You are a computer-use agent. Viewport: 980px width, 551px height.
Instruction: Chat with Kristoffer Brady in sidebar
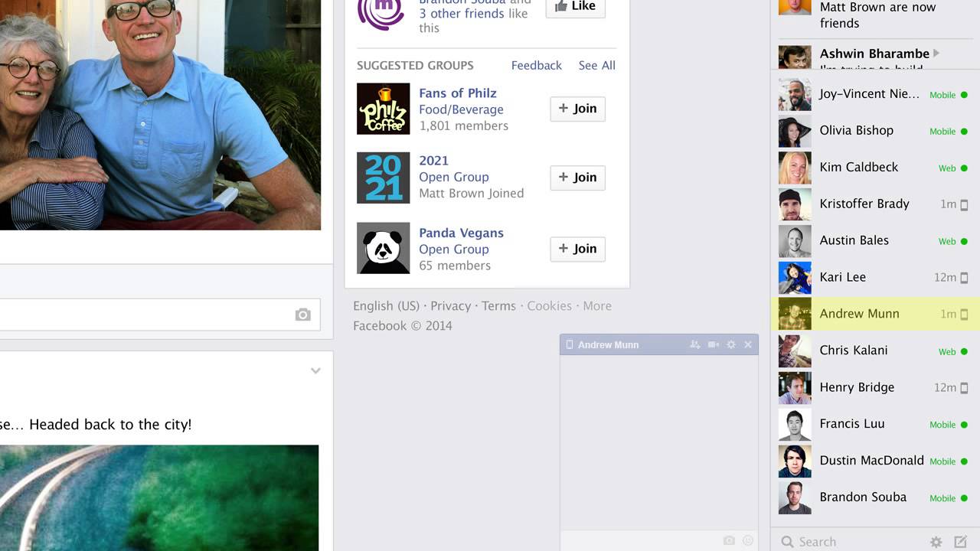click(875, 204)
